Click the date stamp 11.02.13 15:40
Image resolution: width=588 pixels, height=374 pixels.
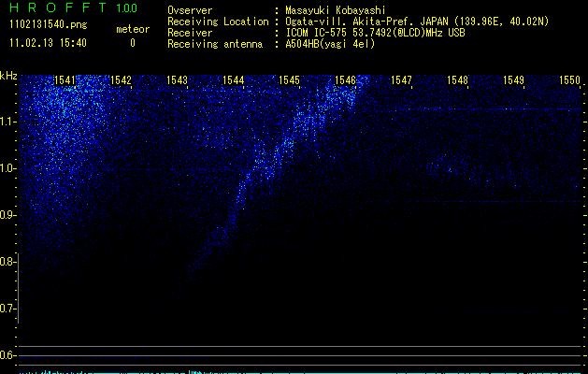click(x=48, y=43)
